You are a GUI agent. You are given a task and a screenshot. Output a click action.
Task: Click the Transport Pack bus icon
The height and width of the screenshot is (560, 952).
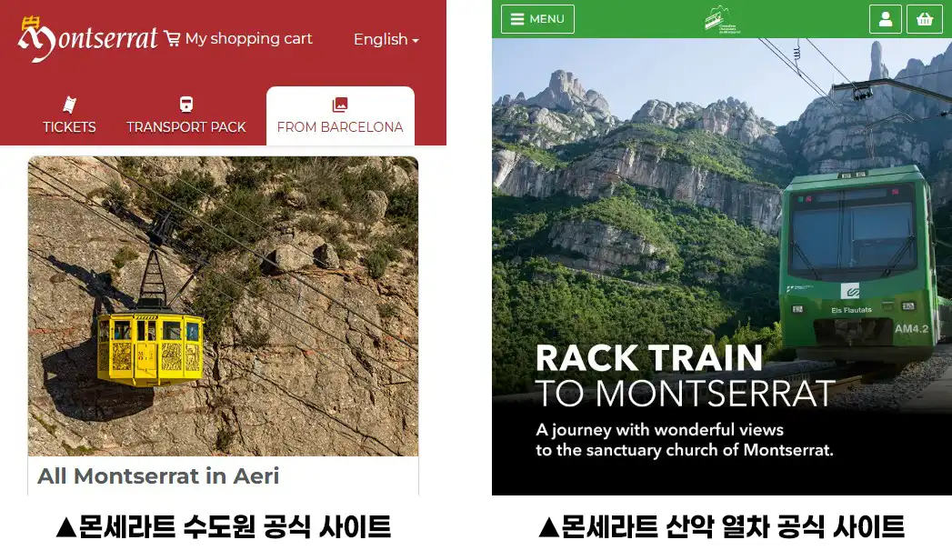(186, 105)
